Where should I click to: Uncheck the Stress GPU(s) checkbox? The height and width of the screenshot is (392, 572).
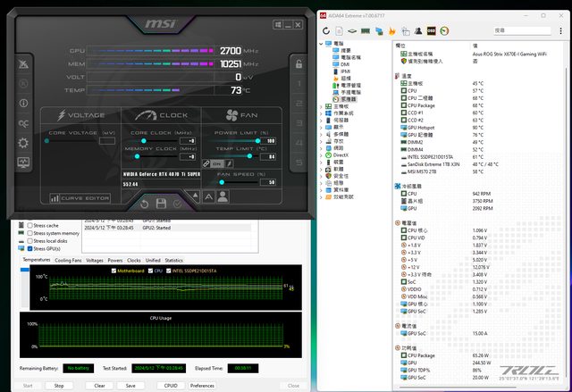[x=30, y=247]
